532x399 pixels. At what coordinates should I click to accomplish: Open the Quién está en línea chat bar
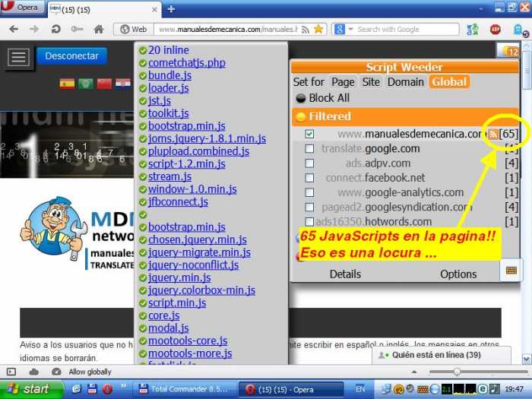pyautogui.click(x=442, y=355)
